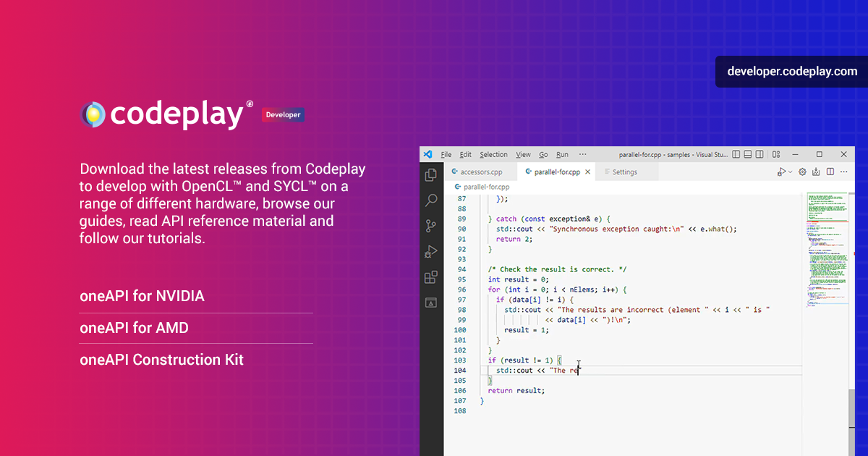Toggle the bottom panel layout icon

tap(748, 154)
